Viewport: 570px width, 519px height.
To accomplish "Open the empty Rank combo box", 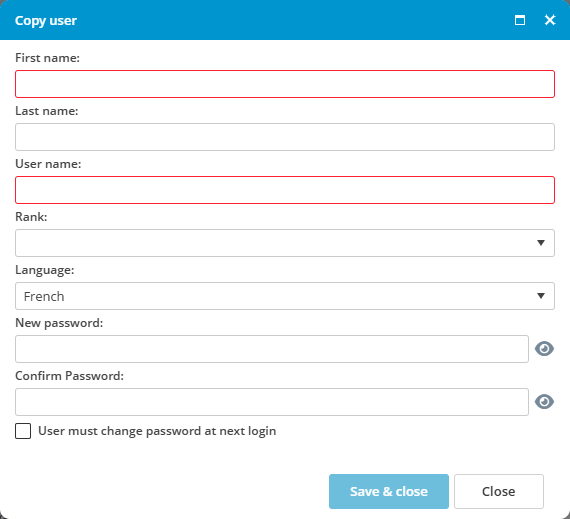I will (x=285, y=243).
